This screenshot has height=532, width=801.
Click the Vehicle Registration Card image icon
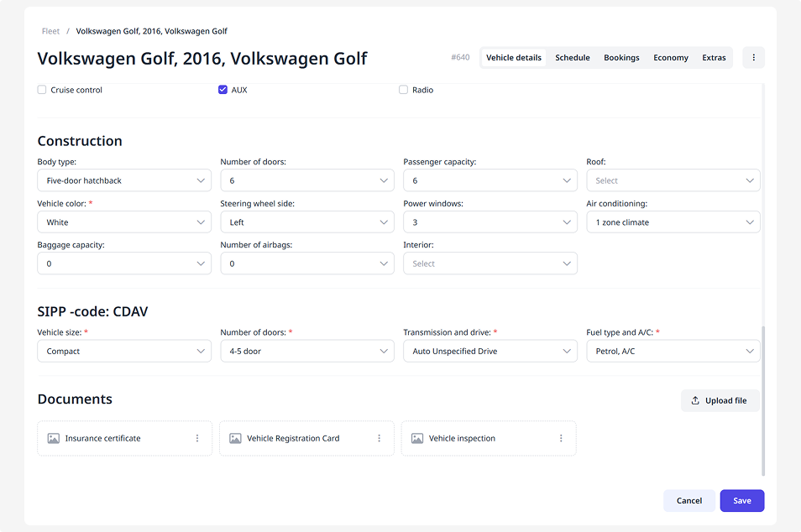[x=235, y=438]
